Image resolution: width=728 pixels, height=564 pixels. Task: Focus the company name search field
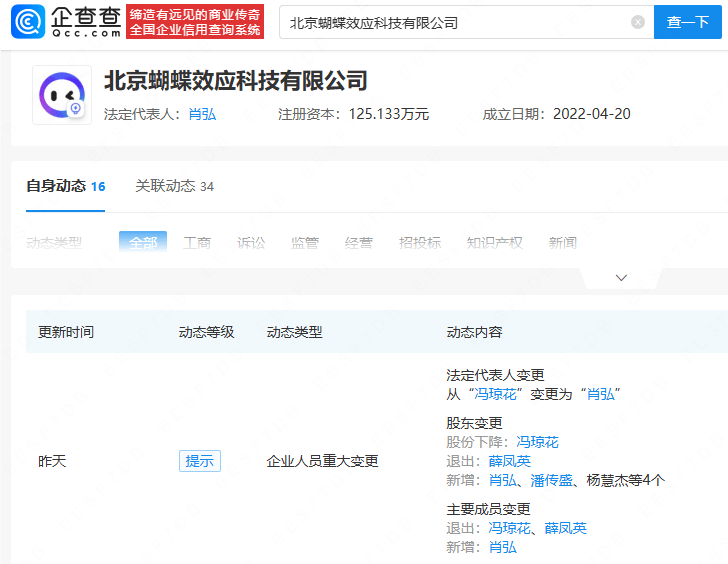[x=466, y=22]
